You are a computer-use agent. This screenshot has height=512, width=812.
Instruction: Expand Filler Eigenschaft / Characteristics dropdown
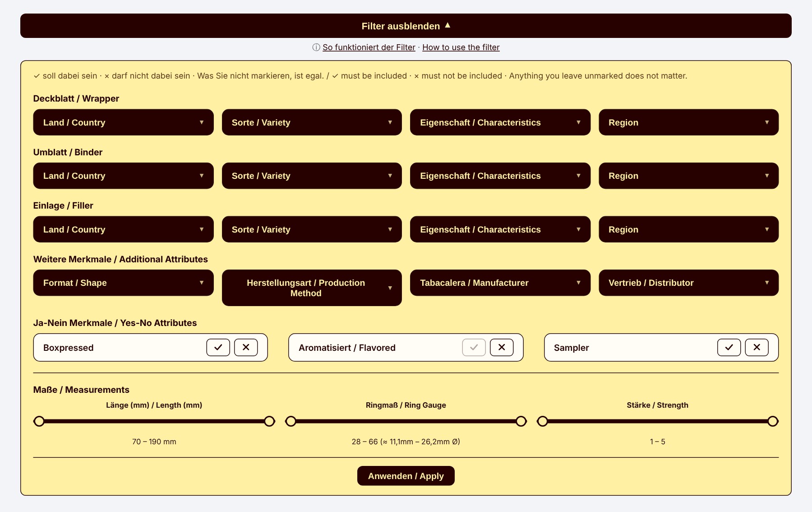click(500, 229)
